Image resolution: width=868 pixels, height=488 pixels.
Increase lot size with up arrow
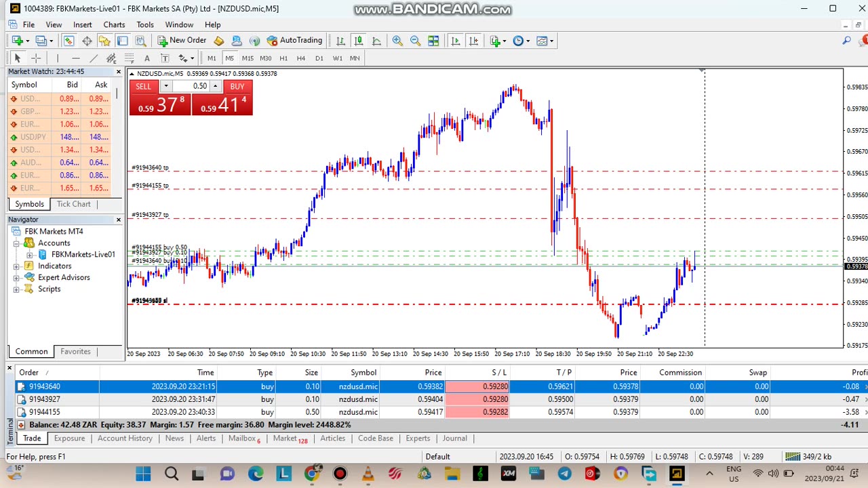pyautogui.click(x=216, y=86)
